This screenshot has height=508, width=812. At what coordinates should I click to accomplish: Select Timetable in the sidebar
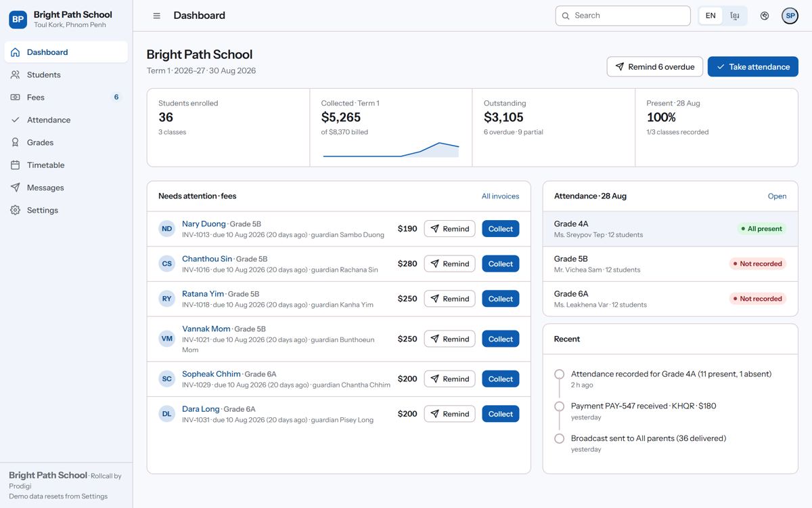click(x=66, y=165)
